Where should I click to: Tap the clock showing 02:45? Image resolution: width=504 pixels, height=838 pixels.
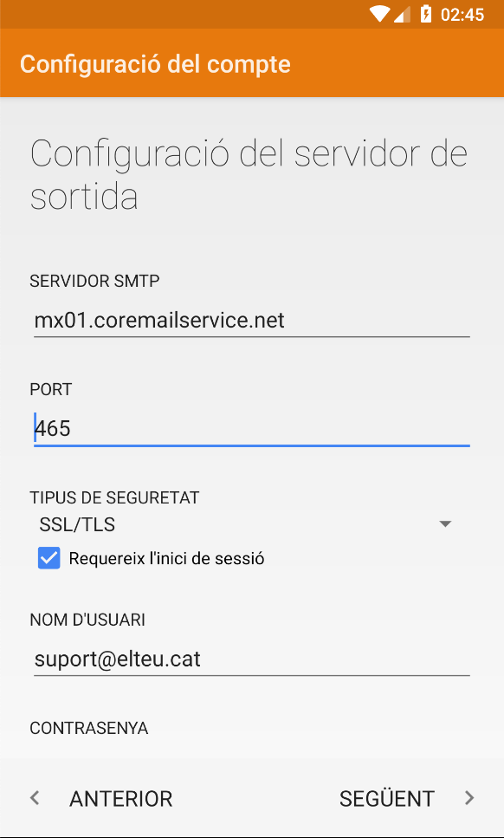point(462,15)
